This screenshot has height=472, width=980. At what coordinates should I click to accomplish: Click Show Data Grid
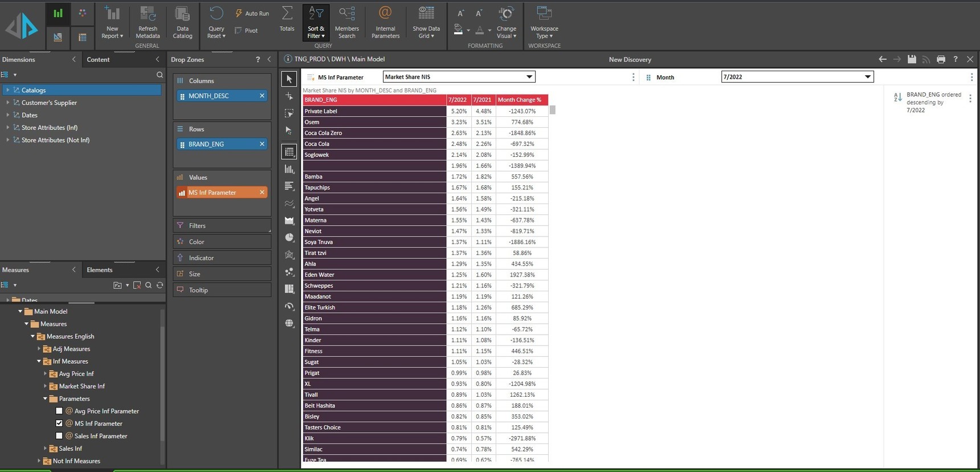tap(426, 22)
